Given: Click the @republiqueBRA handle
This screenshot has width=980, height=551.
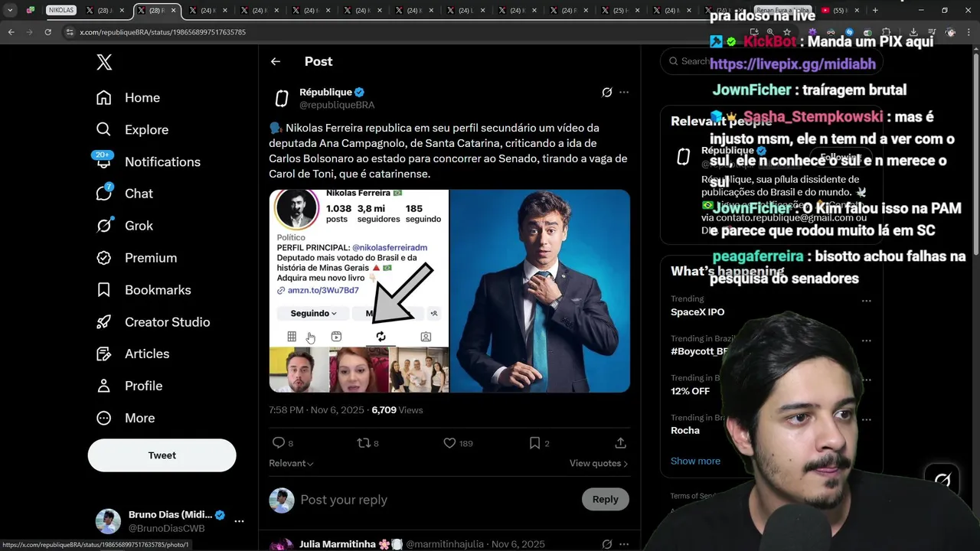Looking at the screenshot, I should click(337, 105).
